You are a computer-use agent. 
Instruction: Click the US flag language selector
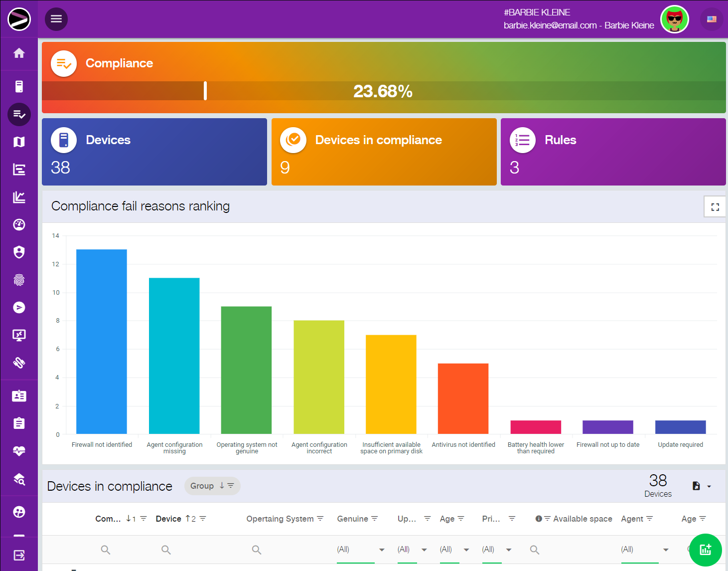pyautogui.click(x=712, y=19)
